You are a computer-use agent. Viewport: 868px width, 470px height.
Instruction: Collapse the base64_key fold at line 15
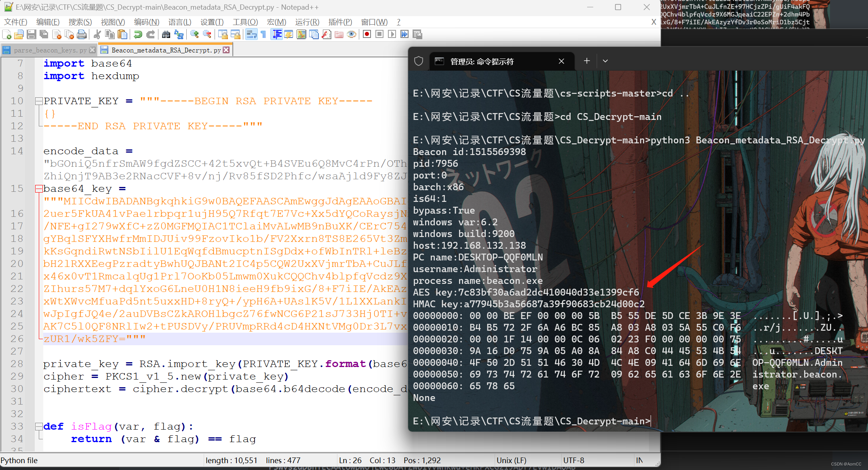click(x=39, y=189)
